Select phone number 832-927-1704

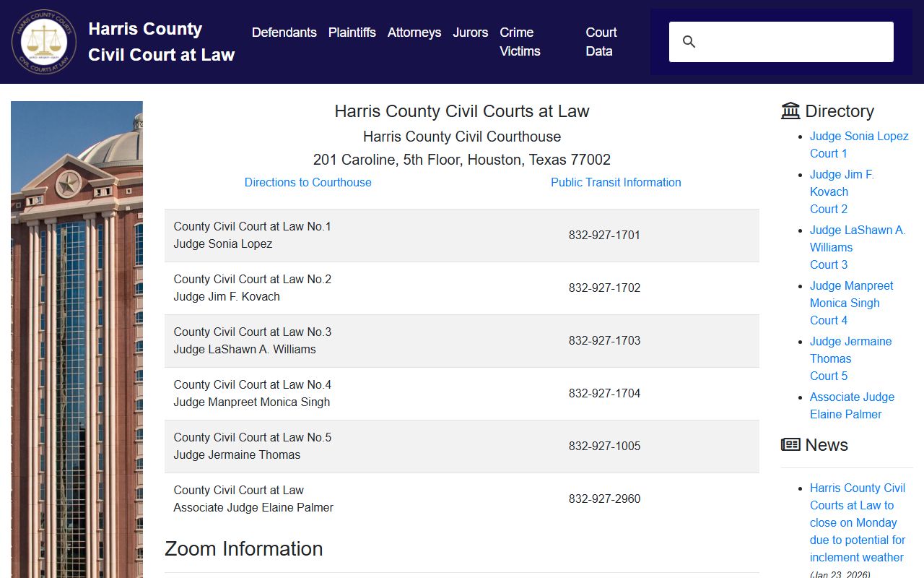tap(604, 393)
